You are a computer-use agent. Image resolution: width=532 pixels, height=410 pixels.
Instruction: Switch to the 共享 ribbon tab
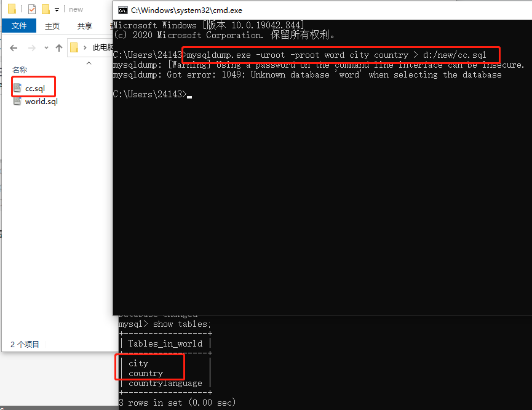pos(84,26)
